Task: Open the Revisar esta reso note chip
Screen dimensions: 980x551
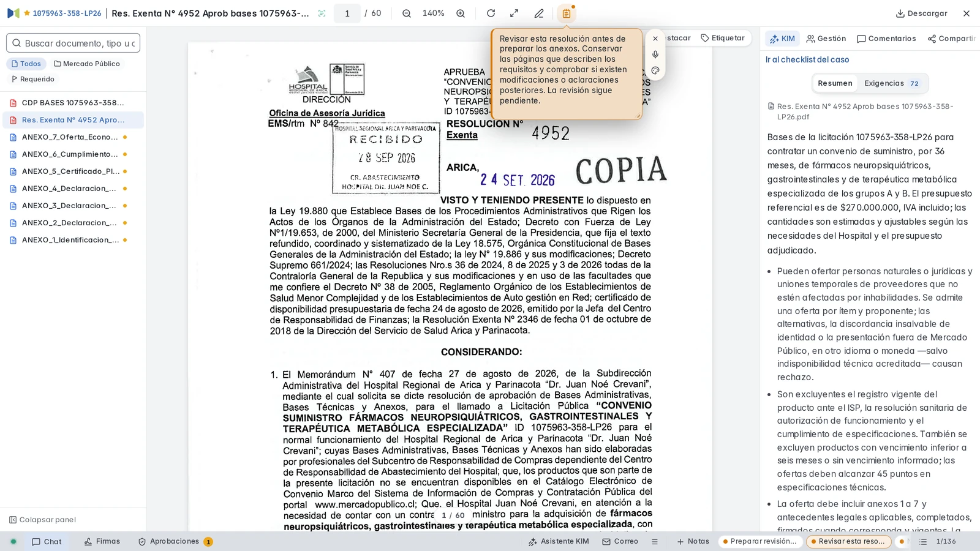Action: click(x=848, y=542)
